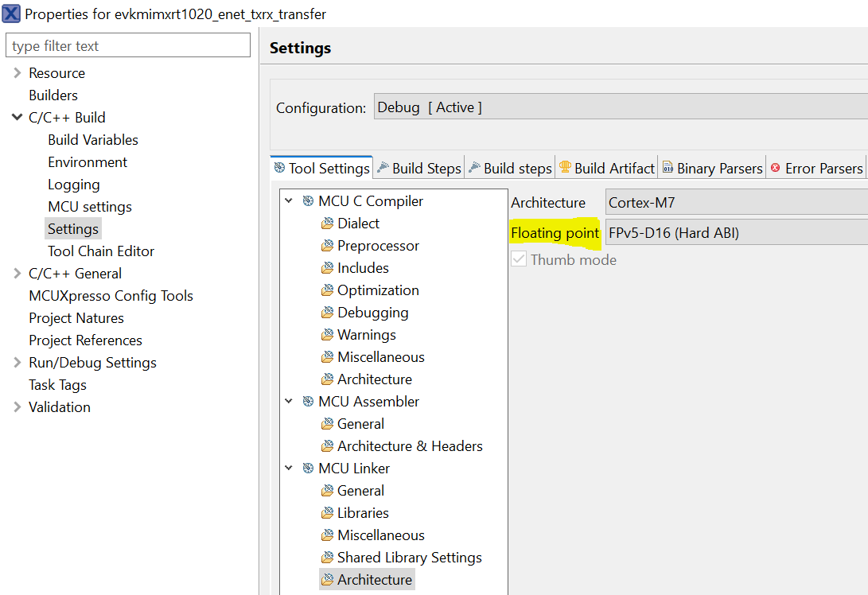The width and height of the screenshot is (868, 595).
Task: Select the Warnings settings icon
Action: click(328, 334)
